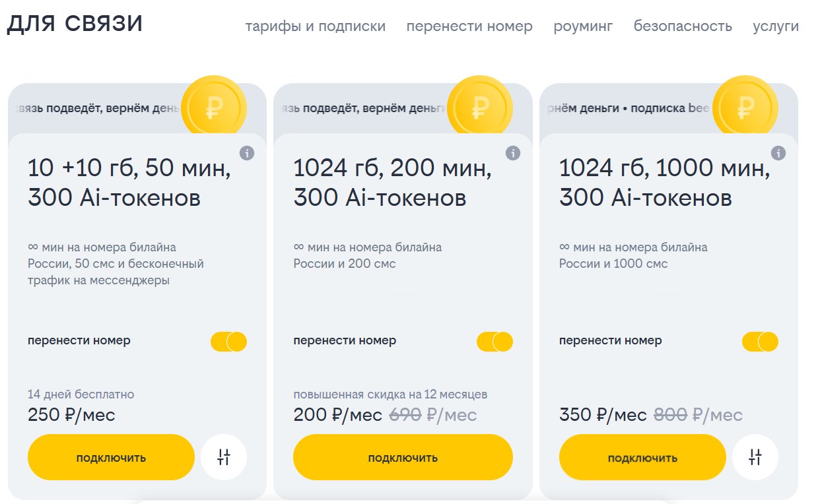Click the ruble coin on the first tariff card

click(x=213, y=108)
